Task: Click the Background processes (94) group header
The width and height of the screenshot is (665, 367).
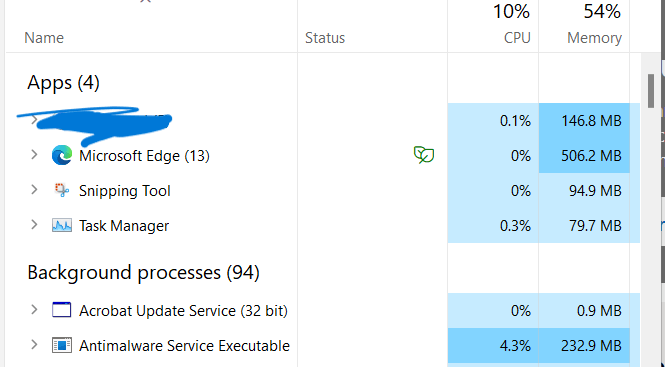Action: [x=143, y=272]
